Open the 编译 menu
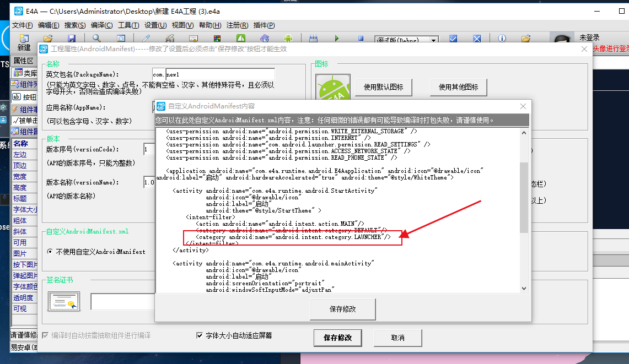This screenshot has height=364, width=629. pyautogui.click(x=101, y=25)
